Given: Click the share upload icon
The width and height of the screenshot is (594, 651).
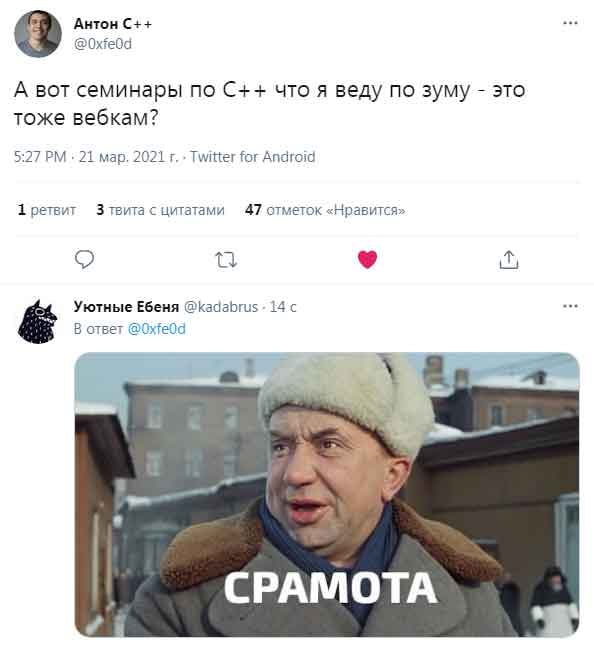Looking at the screenshot, I should point(509,259).
